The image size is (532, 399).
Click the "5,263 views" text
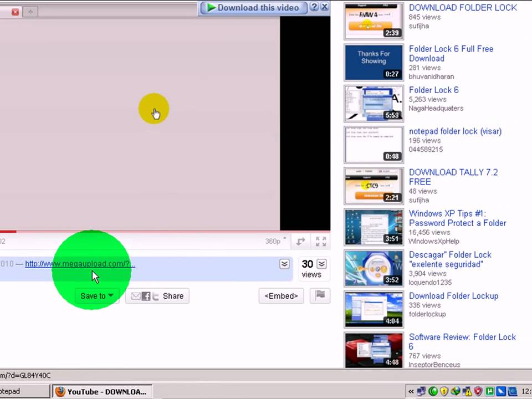427,99
